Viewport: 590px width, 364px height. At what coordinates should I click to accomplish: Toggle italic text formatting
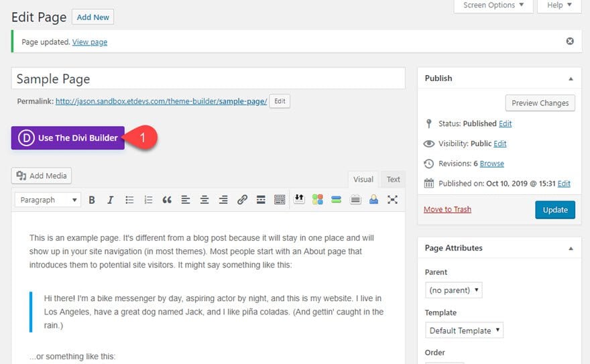click(x=111, y=200)
